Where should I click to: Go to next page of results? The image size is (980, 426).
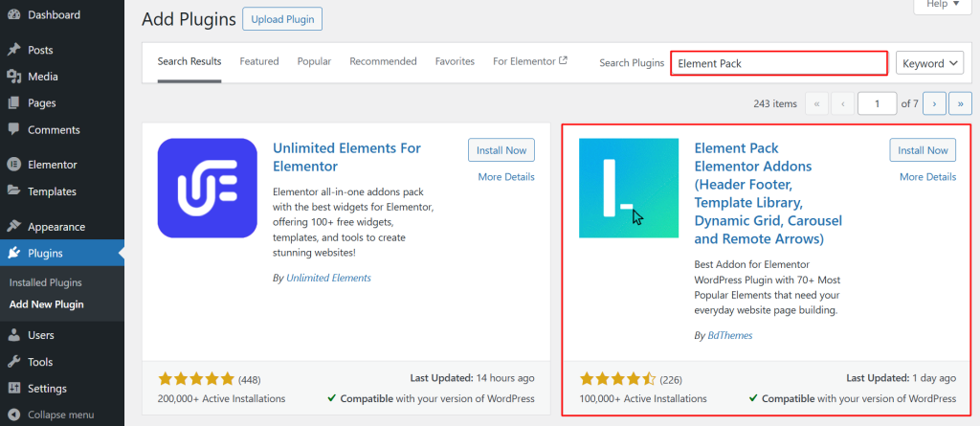tap(934, 103)
